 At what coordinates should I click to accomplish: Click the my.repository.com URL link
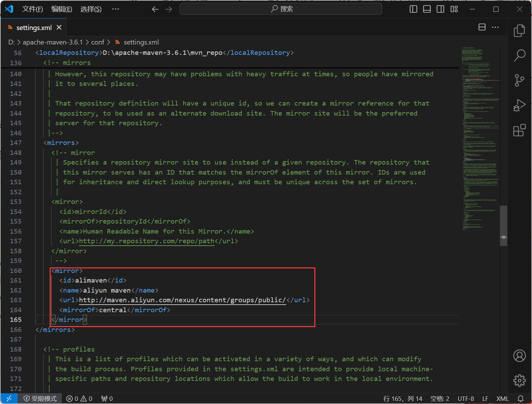click(147, 241)
